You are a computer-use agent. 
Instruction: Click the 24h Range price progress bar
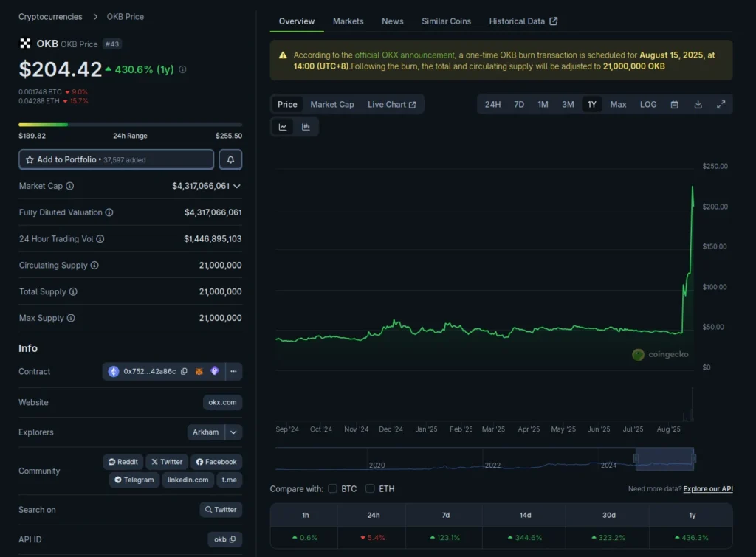[x=130, y=125]
